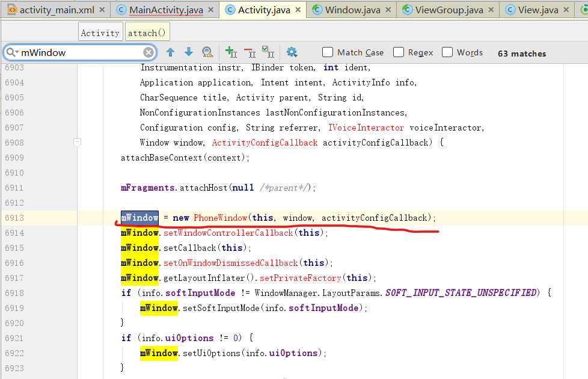The height and width of the screenshot is (379, 588).
Task: Open search history dropdown magnifier
Action: 12,53
